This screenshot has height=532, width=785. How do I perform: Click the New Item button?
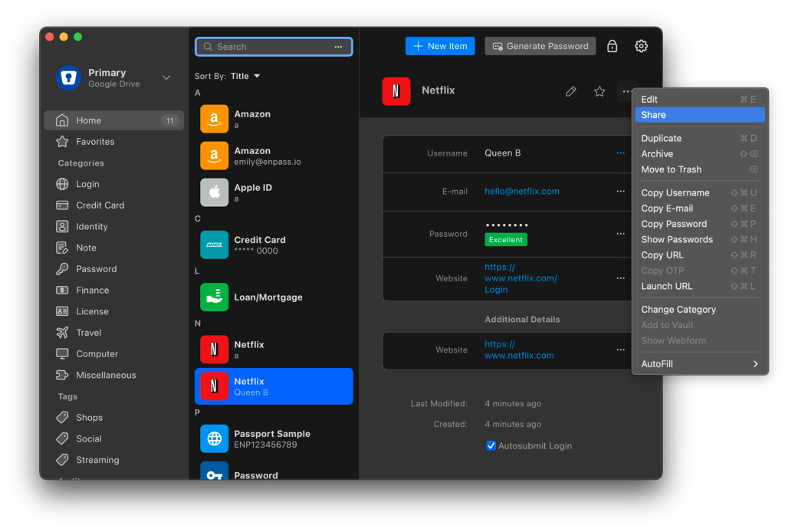[x=440, y=46]
